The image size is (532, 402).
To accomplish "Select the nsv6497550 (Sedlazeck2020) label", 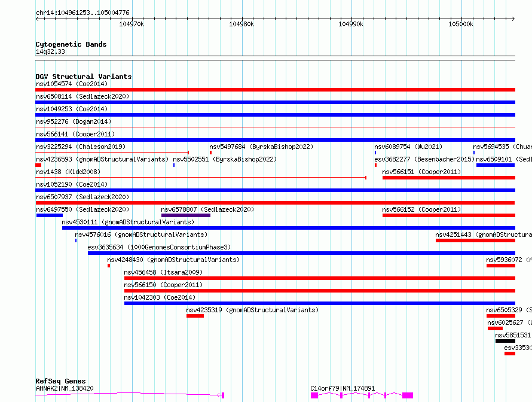I will click(x=82, y=209).
